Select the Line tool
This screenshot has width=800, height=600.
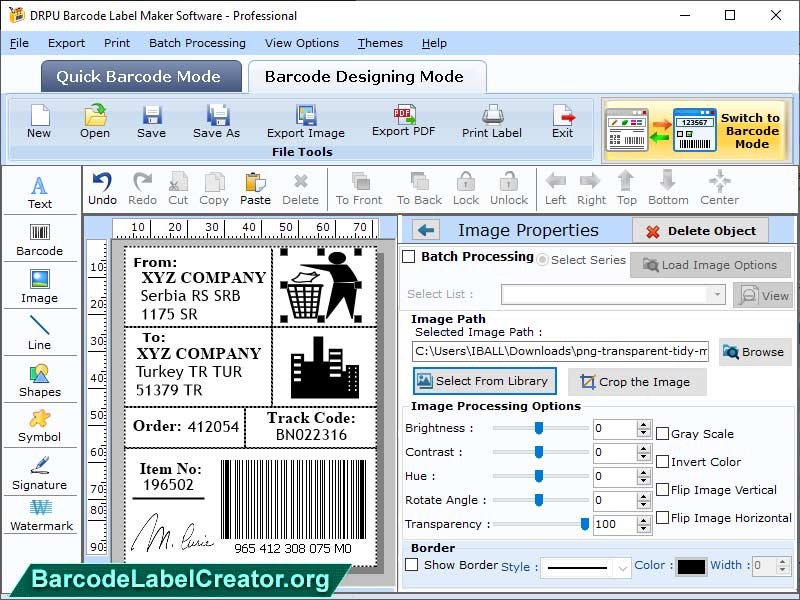(40, 333)
